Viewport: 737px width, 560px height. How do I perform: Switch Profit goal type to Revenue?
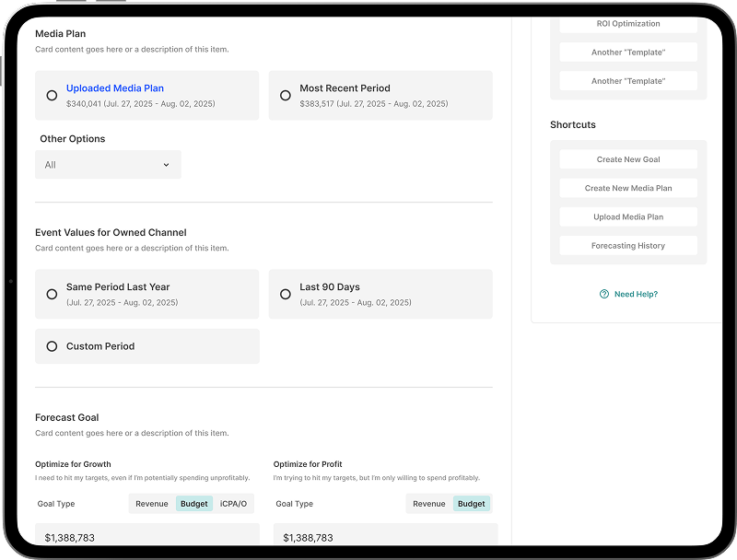(429, 504)
